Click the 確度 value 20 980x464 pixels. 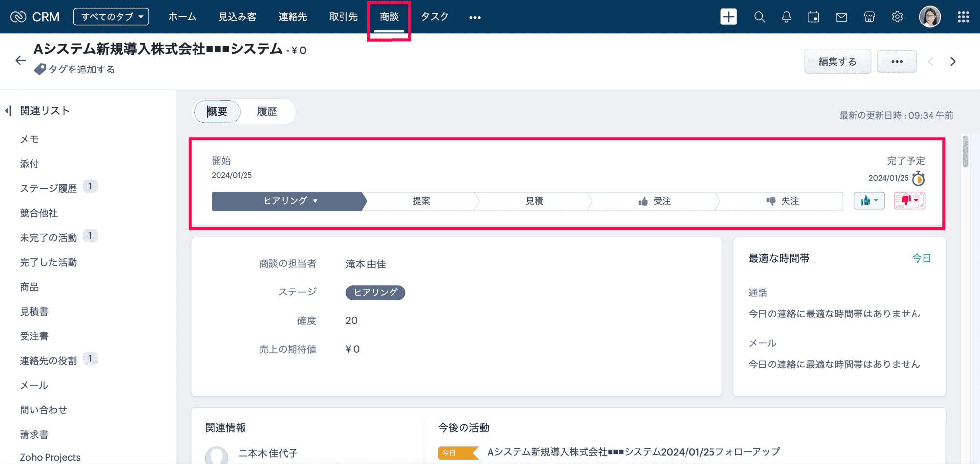tap(351, 320)
